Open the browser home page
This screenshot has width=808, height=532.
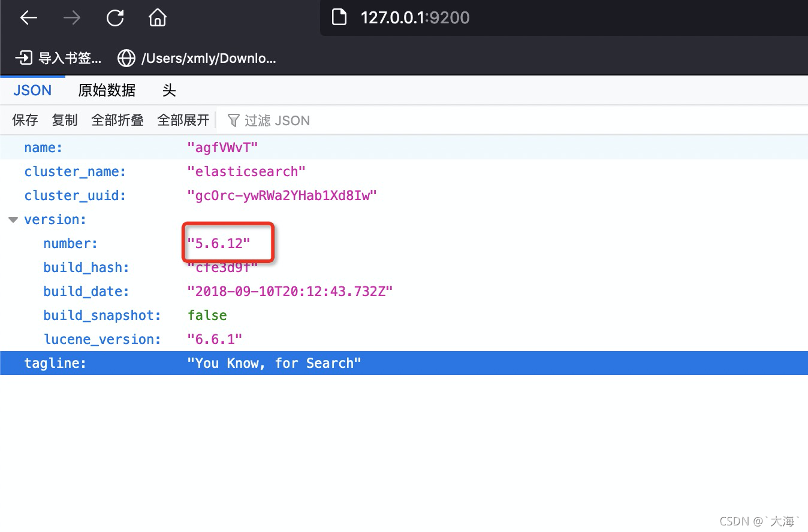point(157,18)
